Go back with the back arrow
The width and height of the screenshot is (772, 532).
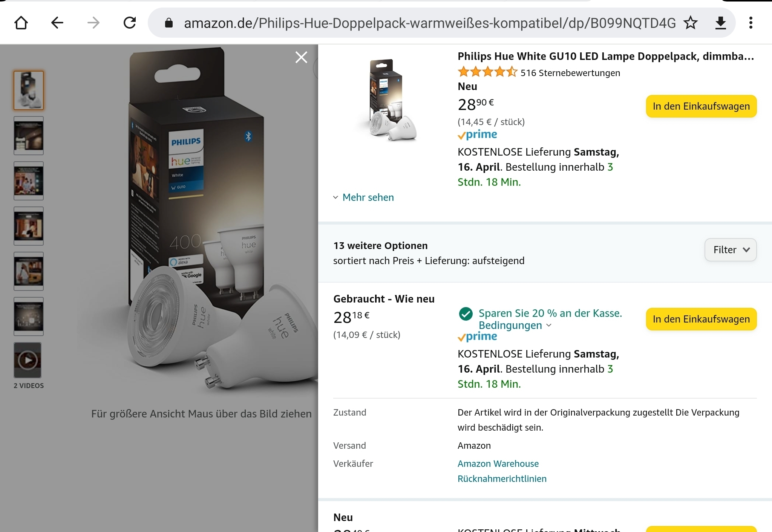click(x=57, y=23)
